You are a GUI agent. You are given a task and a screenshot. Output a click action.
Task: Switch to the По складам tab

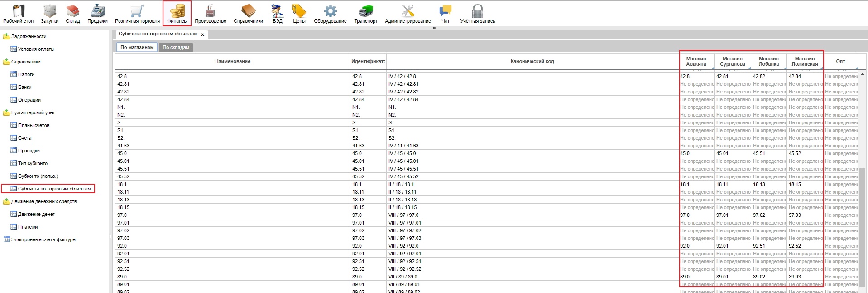point(176,47)
